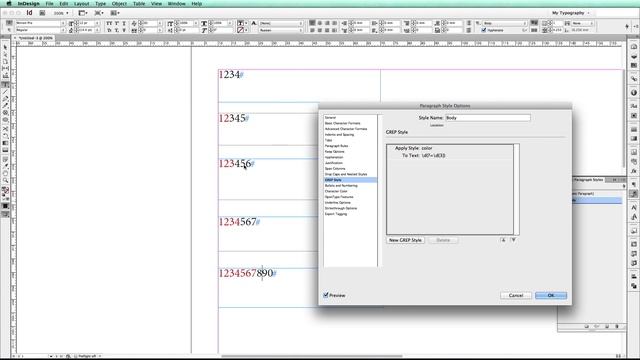Click the Cancel button
This screenshot has width=640, height=360.
tap(516, 295)
